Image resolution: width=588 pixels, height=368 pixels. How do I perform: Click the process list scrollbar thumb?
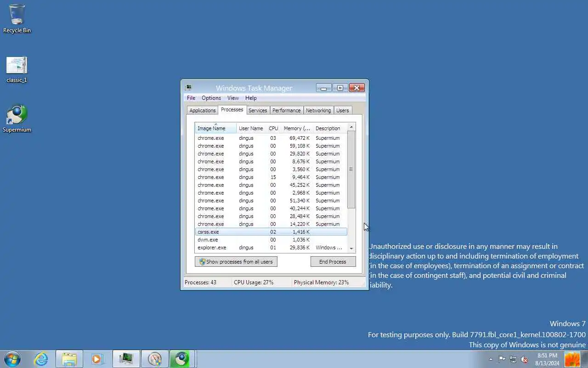point(351,170)
